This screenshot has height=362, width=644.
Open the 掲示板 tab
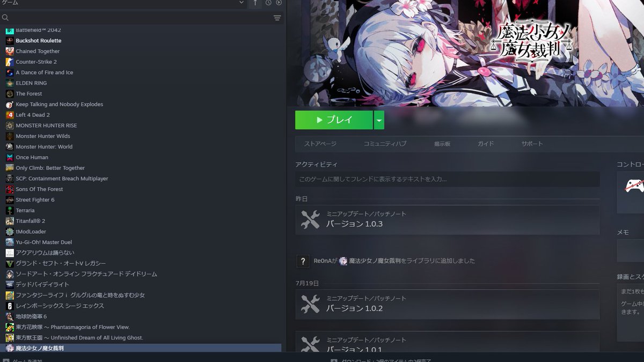(442, 144)
